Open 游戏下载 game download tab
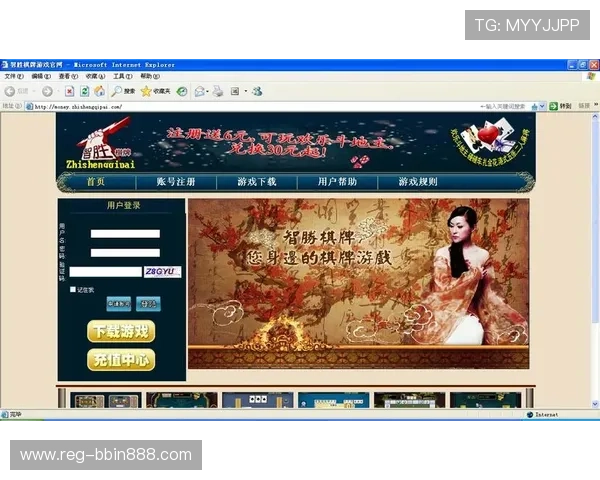This screenshot has width=600, height=480. [257, 181]
